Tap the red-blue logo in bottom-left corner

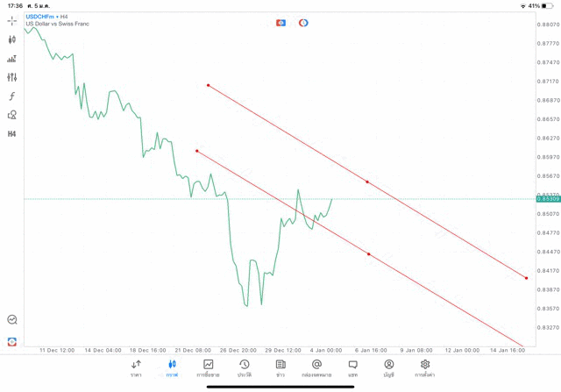[12, 341]
